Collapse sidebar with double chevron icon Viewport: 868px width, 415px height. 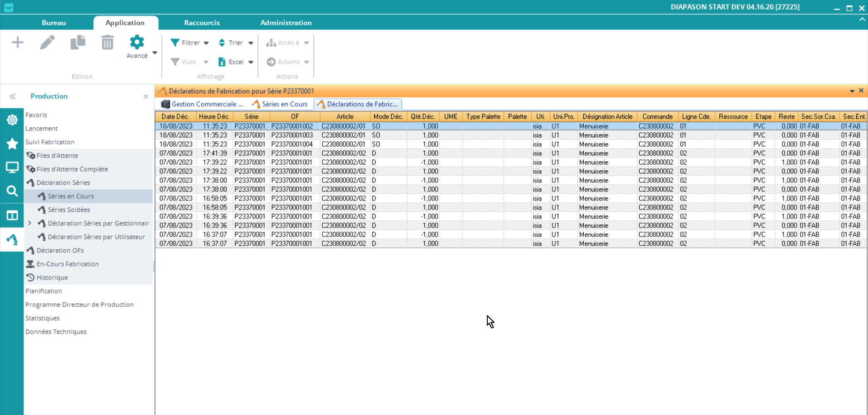13,96
